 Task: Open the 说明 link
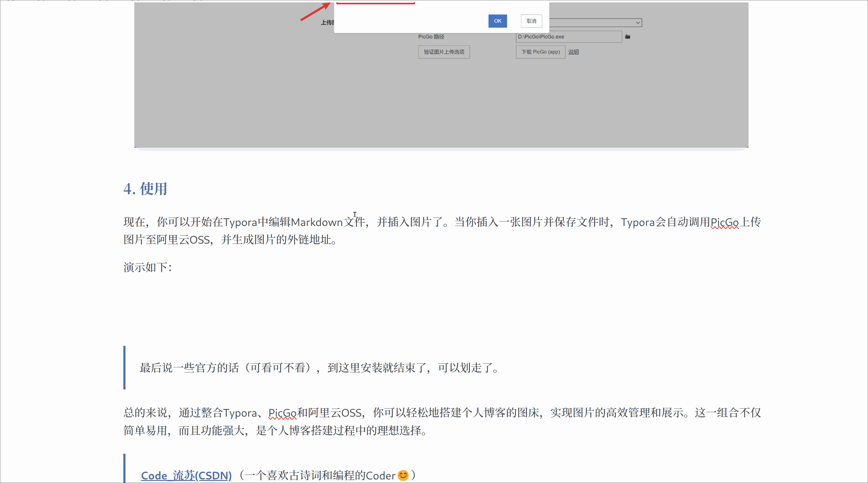click(573, 52)
